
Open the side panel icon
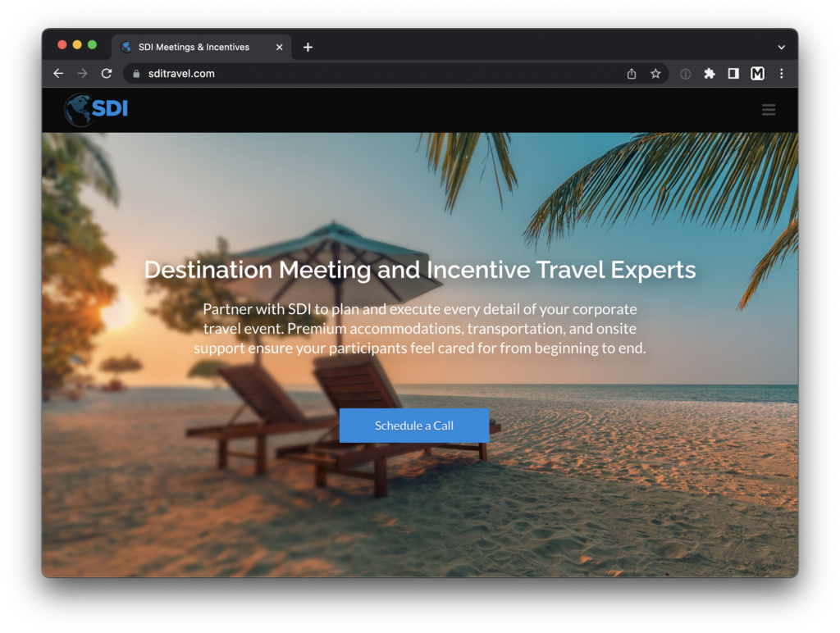pos(733,73)
